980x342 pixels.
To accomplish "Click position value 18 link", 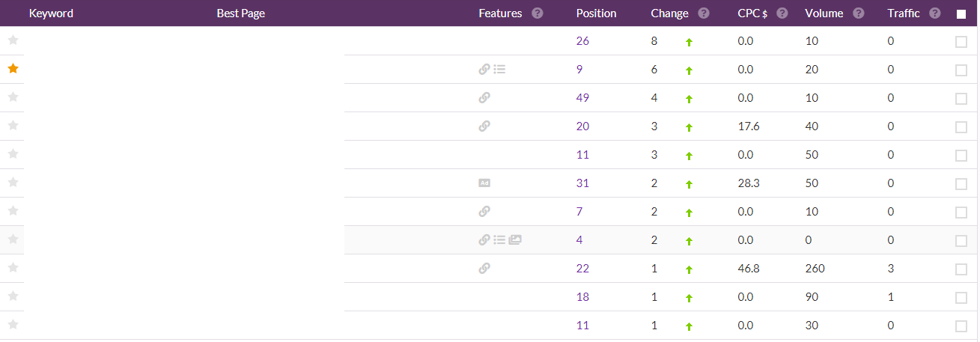I will [582, 297].
